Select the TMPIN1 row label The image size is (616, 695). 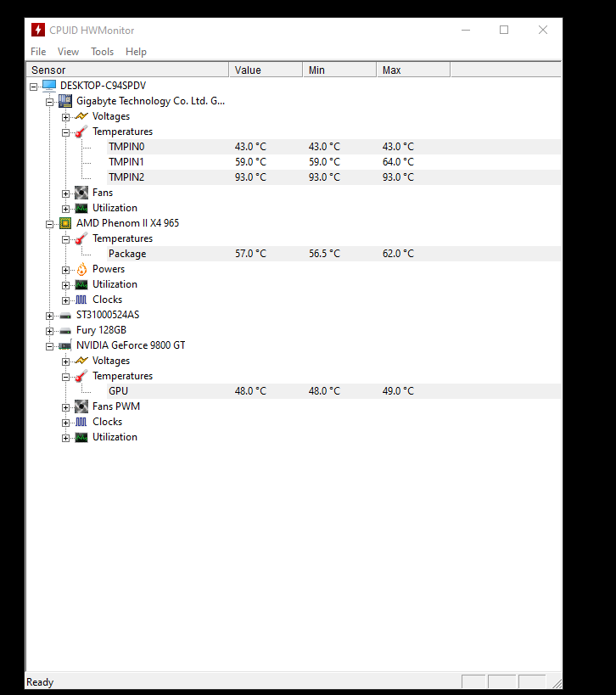[x=126, y=162]
